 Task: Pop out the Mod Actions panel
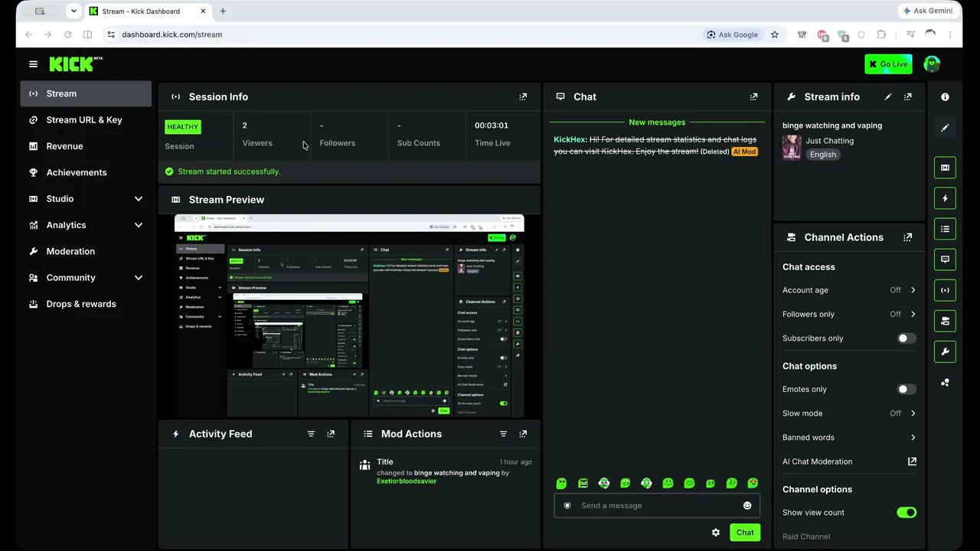click(x=523, y=434)
